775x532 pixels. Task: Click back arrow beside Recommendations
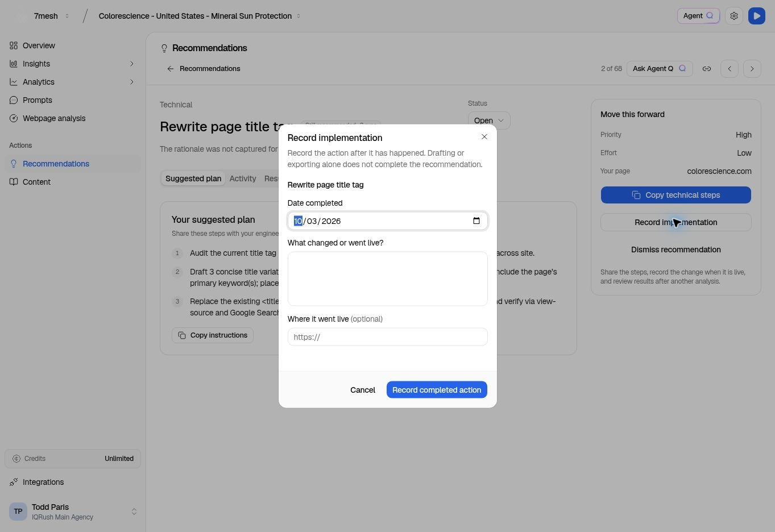(170, 69)
